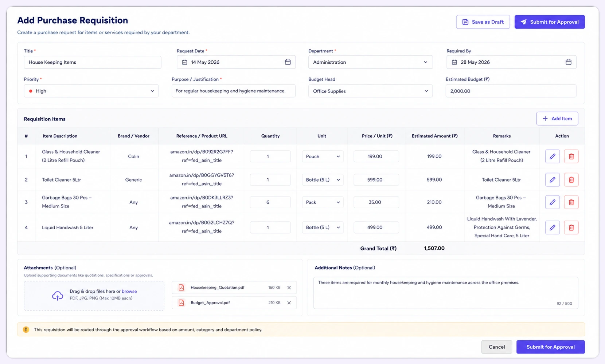Open the Pack unit dropdown
This screenshot has height=364, width=605.
323,202
